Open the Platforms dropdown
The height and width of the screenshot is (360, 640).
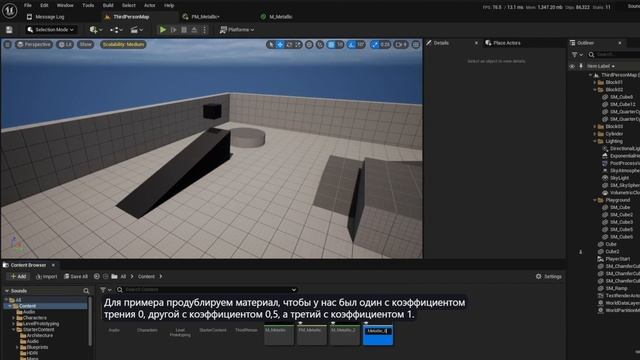(x=237, y=30)
